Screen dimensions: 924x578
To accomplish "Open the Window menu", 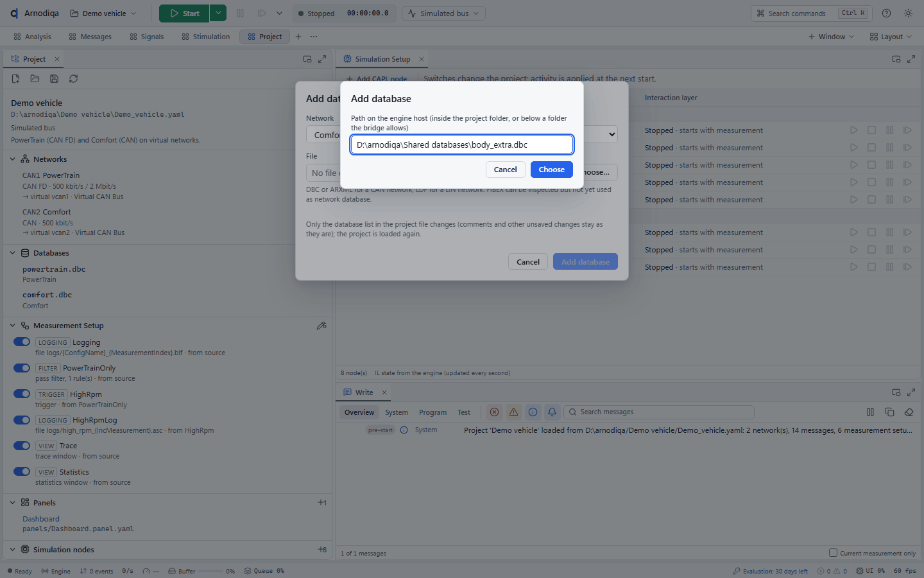I will pos(831,37).
